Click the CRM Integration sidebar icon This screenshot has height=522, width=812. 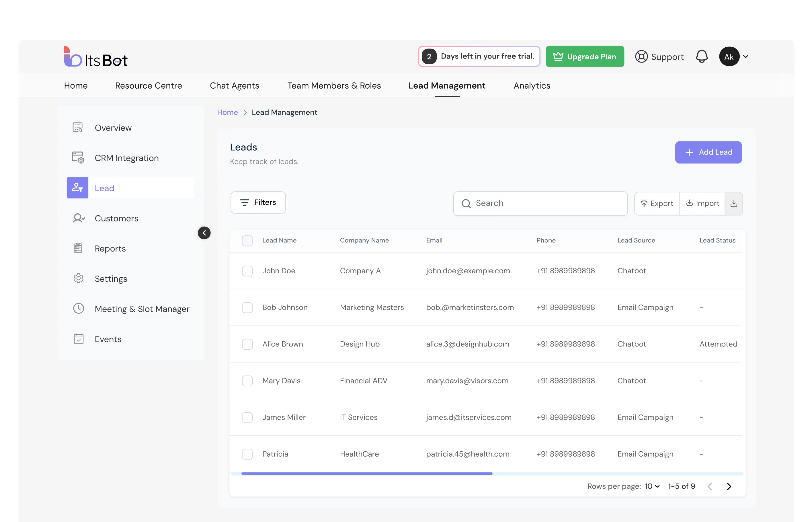(78, 158)
